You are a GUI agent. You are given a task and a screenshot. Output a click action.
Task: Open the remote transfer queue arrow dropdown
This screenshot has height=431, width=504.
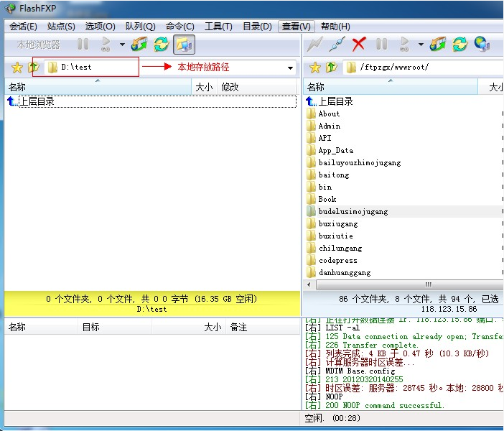coord(420,45)
